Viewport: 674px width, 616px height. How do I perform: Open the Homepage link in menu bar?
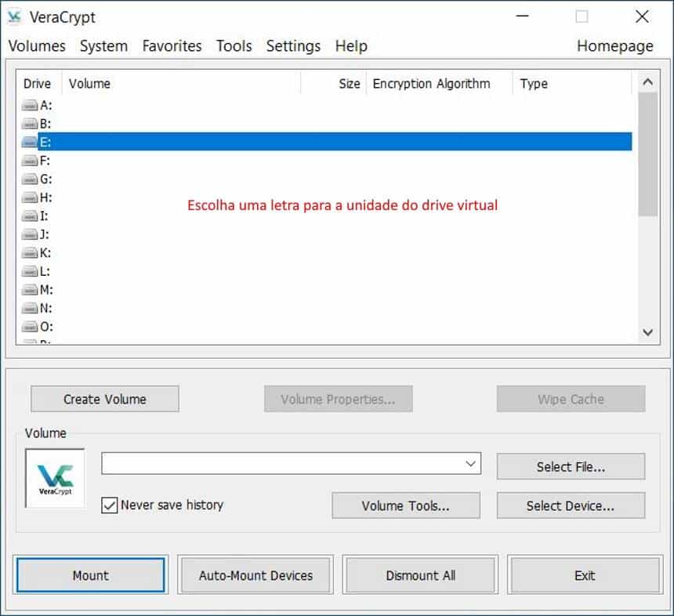(614, 46)
